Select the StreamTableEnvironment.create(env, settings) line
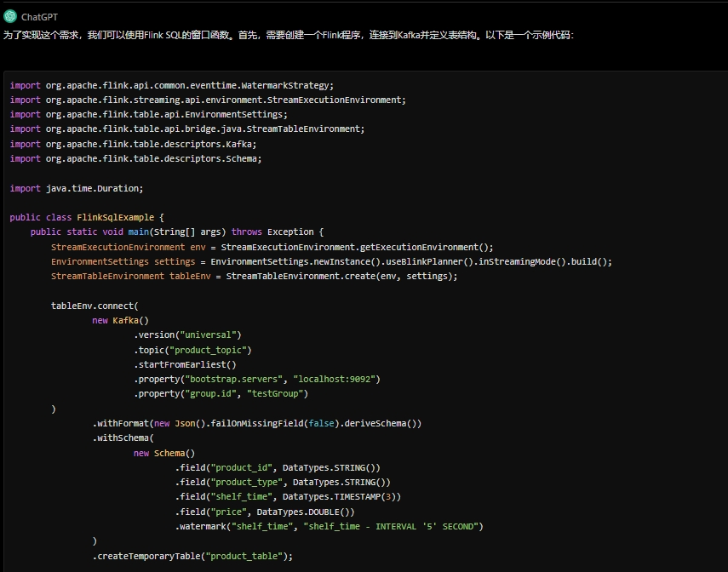 [254, 277]
